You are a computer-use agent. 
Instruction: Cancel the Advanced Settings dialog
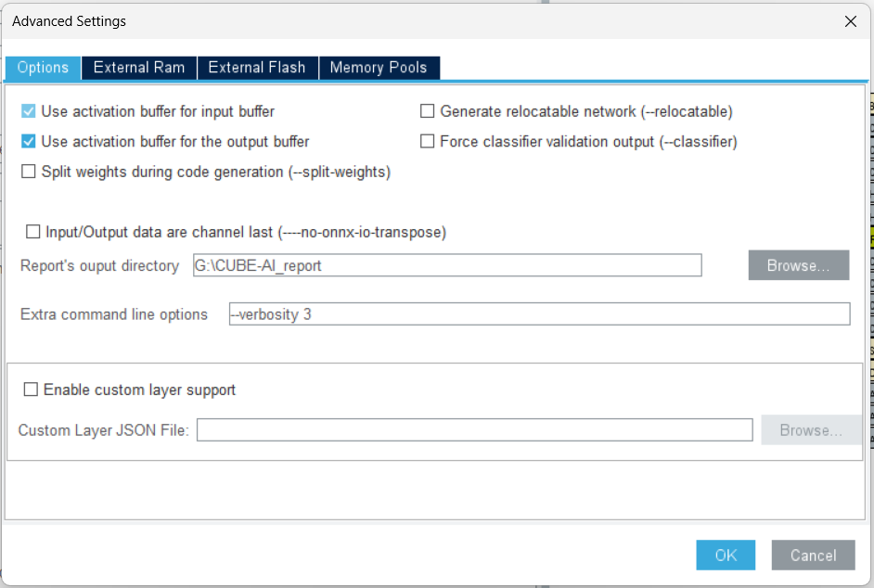coord(813,555)
